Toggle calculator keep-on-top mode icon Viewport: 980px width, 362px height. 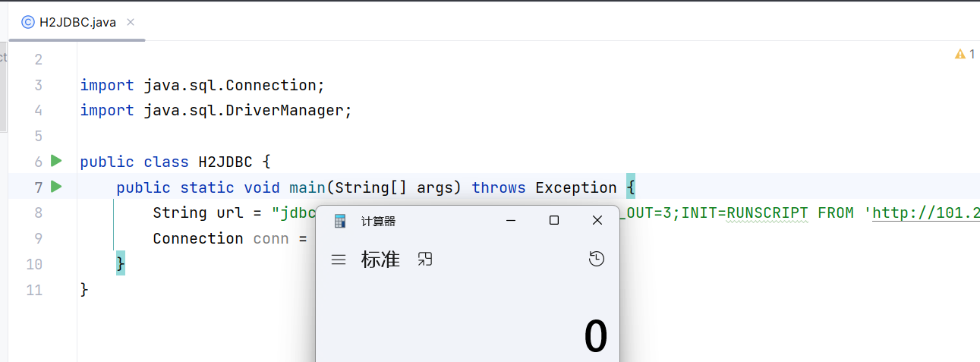[425, 260]
